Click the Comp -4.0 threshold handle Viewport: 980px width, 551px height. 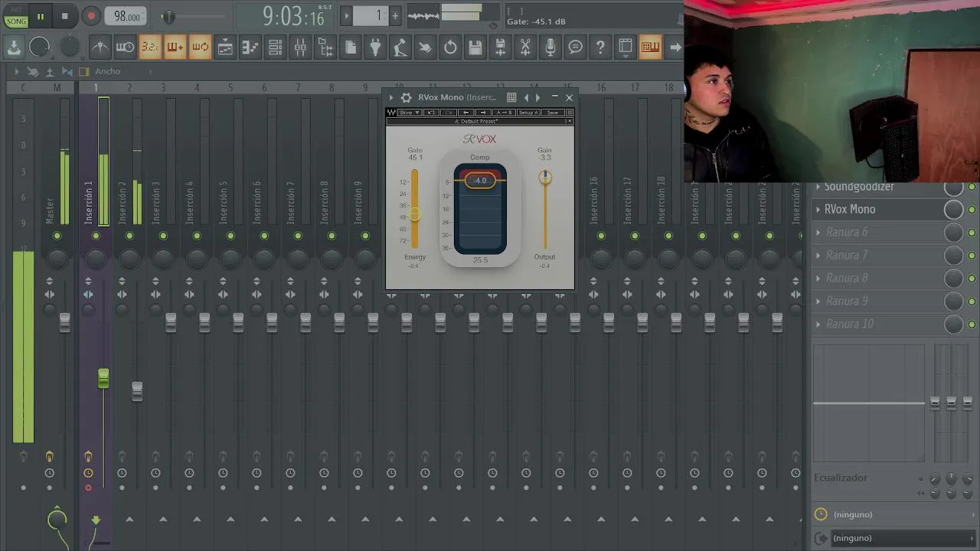[480, 181]
